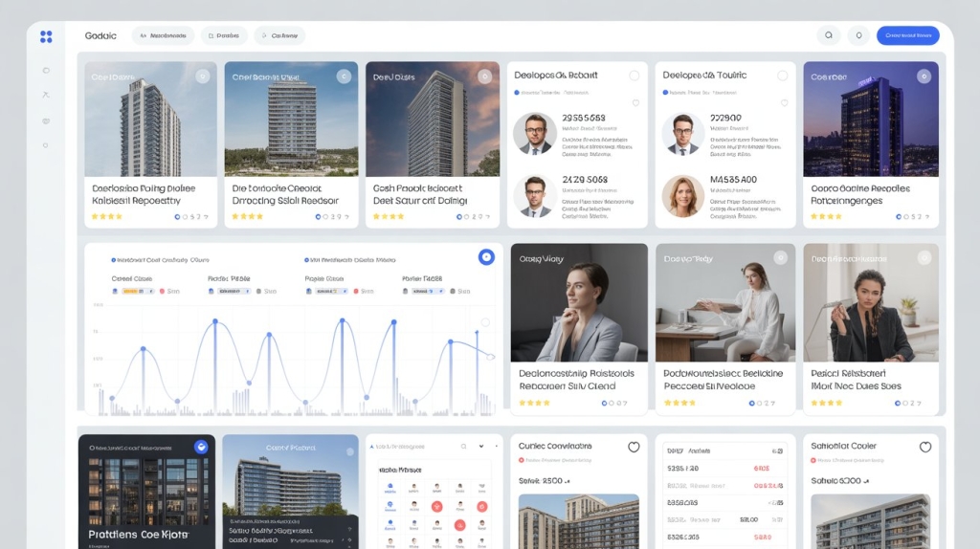Click the notification bell icon in top bar
This screenshot has height=549, width=980.
[x=858, y=35]
